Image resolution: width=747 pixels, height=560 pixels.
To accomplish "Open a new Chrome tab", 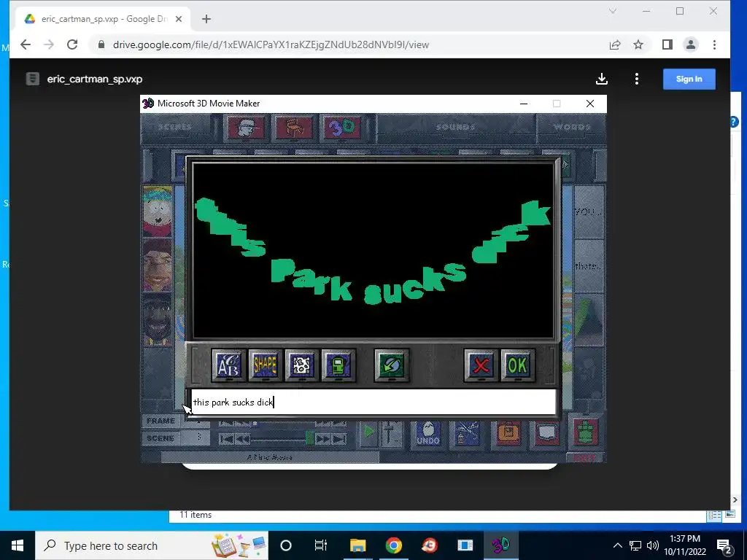I will 206,19.
